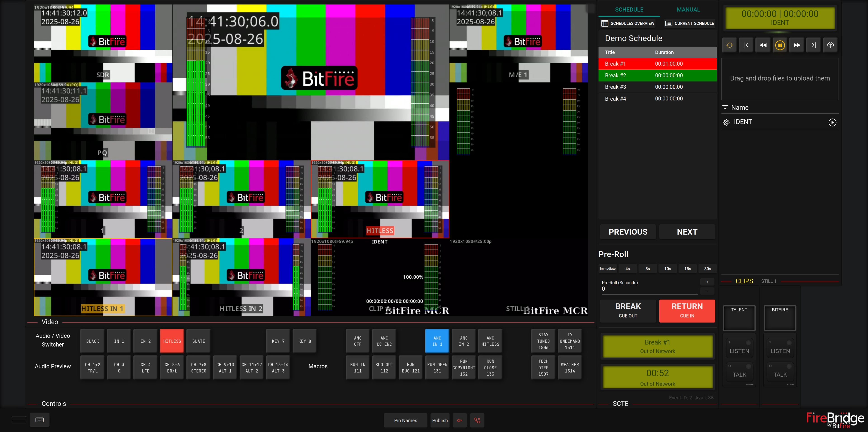Select the HITLESS switcher button
The image size is (868, 432).
(172, 341)
